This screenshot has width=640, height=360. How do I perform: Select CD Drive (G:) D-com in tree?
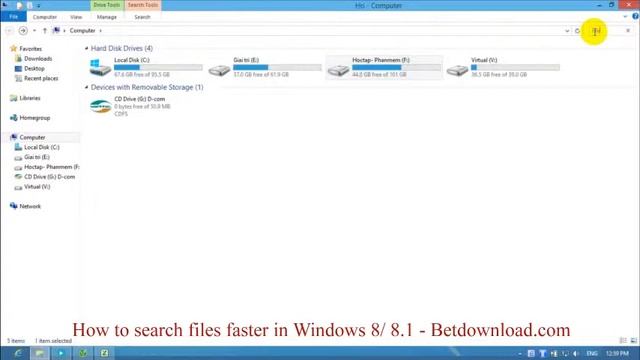49,177
